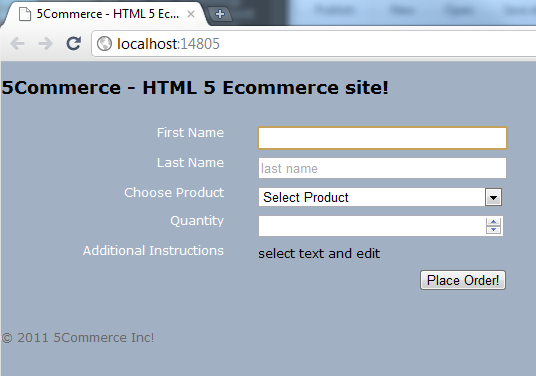Click the Place Order! button

point(463,280)
